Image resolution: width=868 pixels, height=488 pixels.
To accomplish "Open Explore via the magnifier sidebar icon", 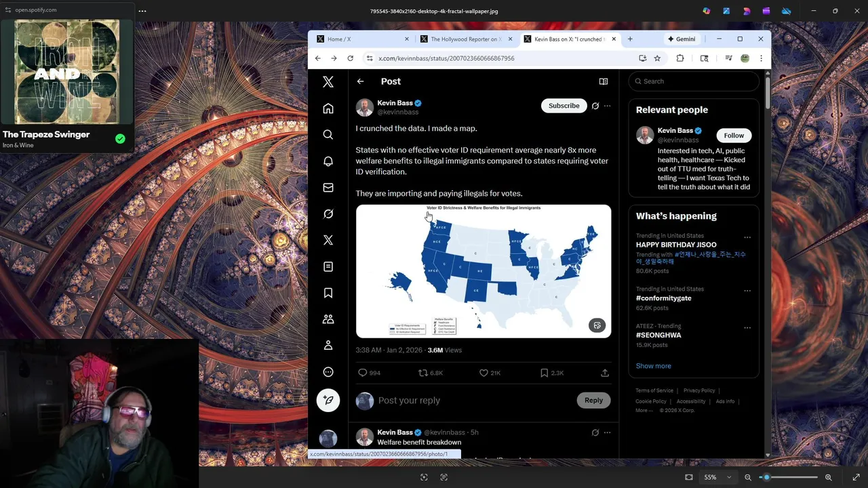I will click(328, 135).
